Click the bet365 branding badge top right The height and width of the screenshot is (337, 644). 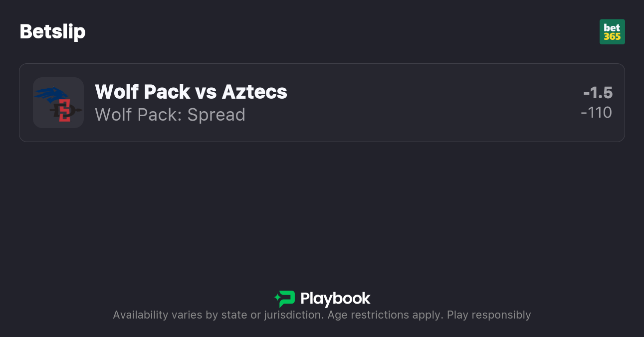(612, 31)
